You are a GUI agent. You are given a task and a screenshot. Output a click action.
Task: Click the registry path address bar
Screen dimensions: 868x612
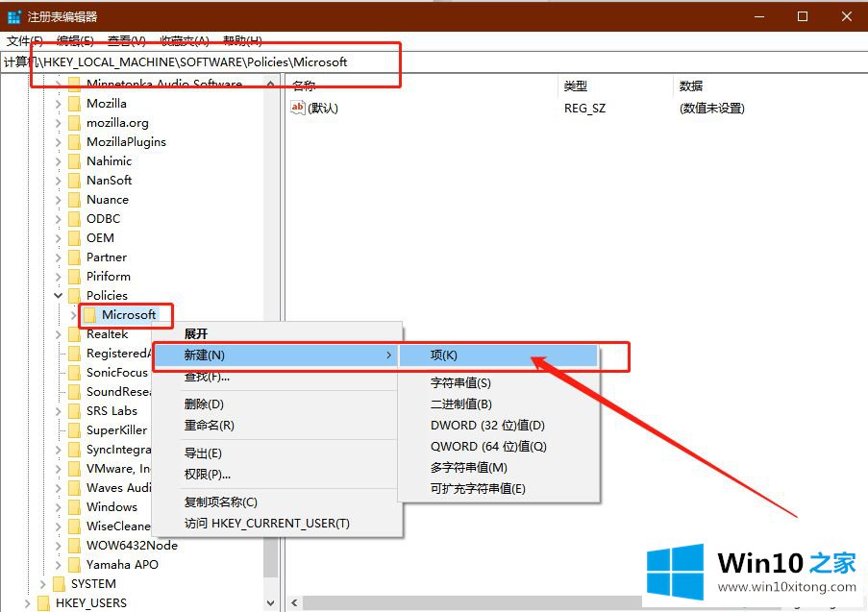click(x=434, y=62)
